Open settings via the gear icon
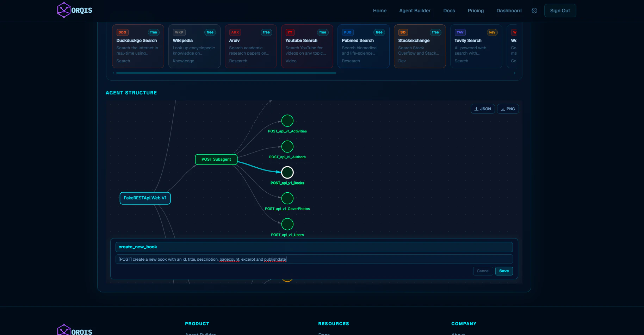This screenshot has width=644, height=335. [x=534, y=11]
